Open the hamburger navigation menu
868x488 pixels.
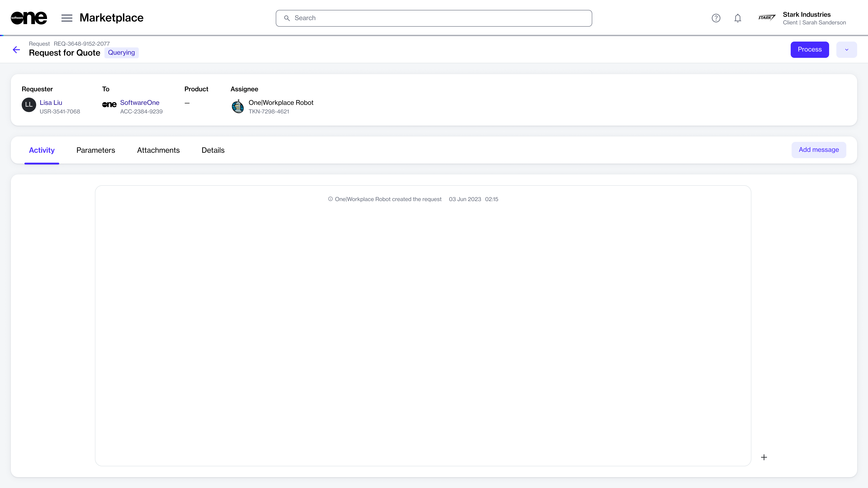(x=67, y=18)
